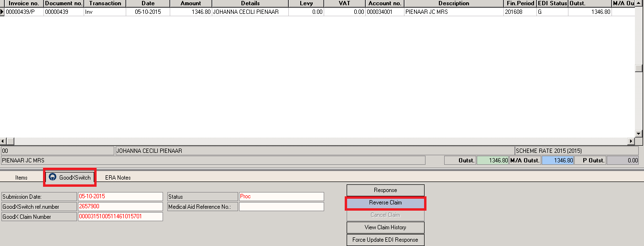Click the Submission Date field
Viewport: 644px width, 246px height.
[120, 197]
